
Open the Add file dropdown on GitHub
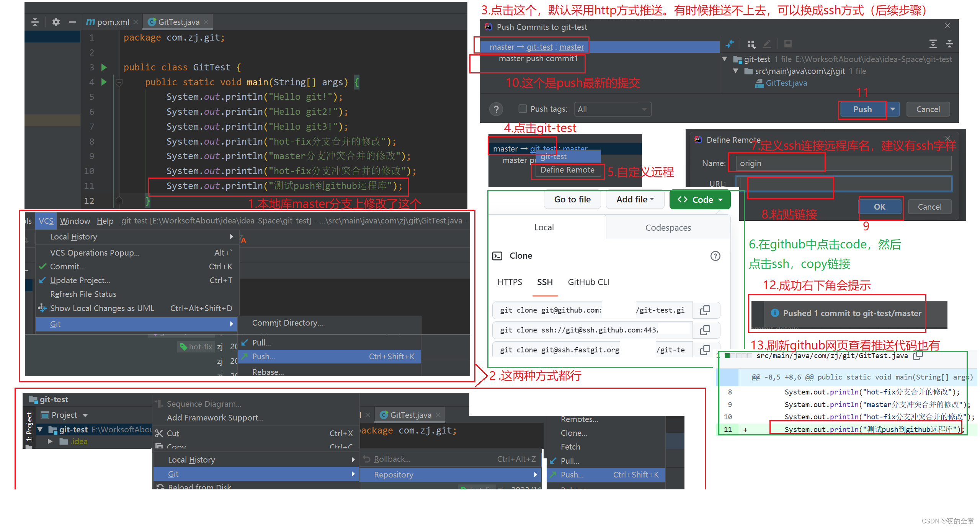pyautogui.click(x=635, y=199)
